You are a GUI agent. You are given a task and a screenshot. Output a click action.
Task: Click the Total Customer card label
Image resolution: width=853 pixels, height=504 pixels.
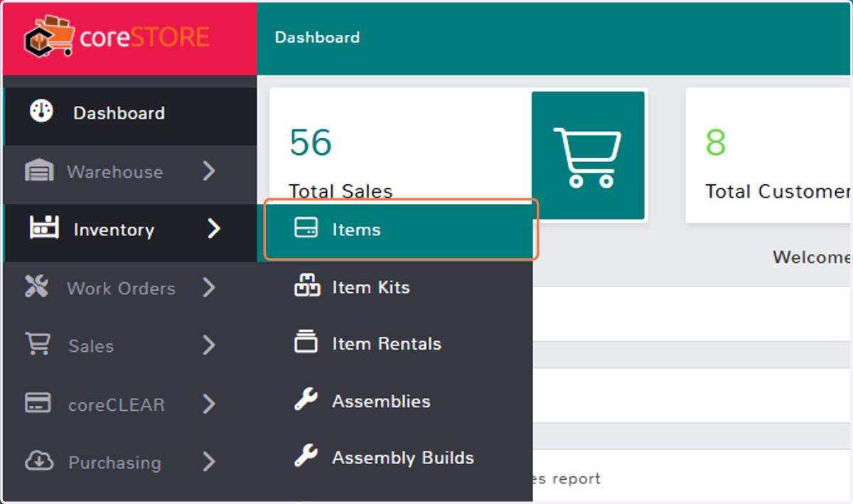tap(778, 191)
